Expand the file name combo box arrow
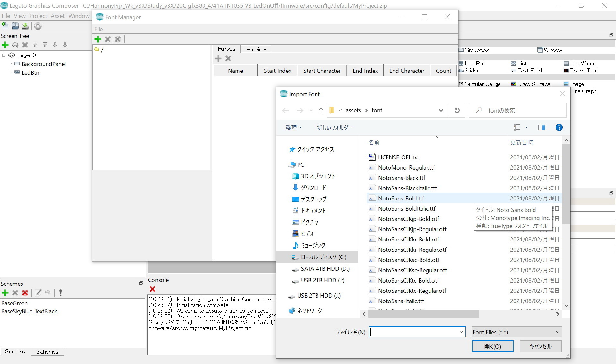 [x=461, y=332]
